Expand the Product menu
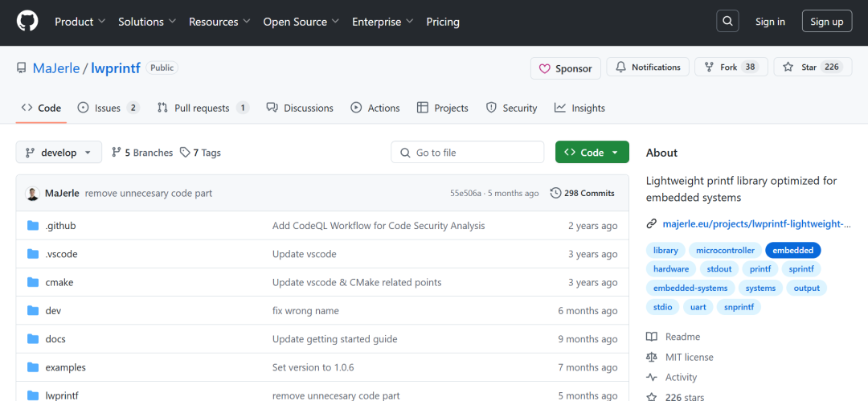868x401 pixels. click(x=80, y=22)
